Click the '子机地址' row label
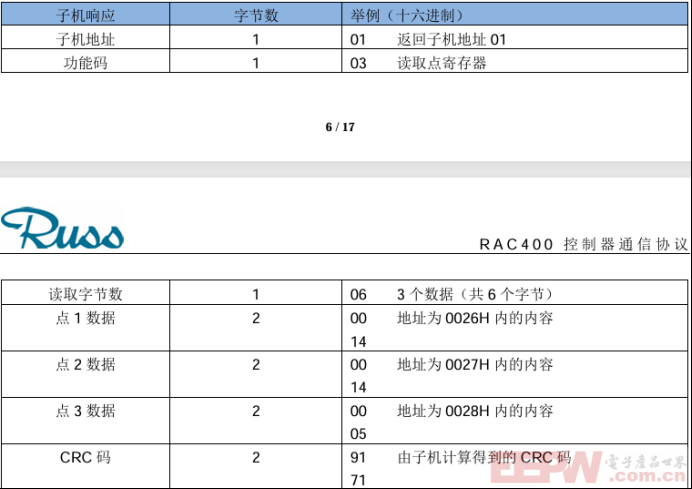 86,39
